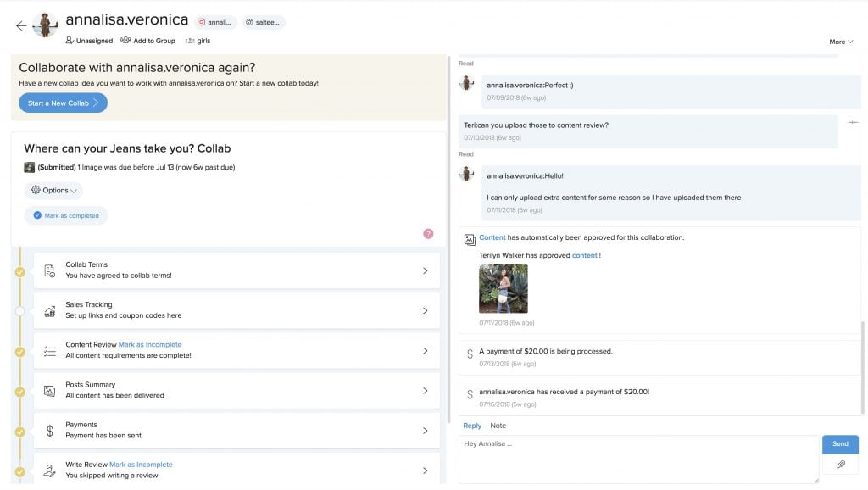Click the Sales Tracking chart icon
868x490 pixels.
[49, 310]
